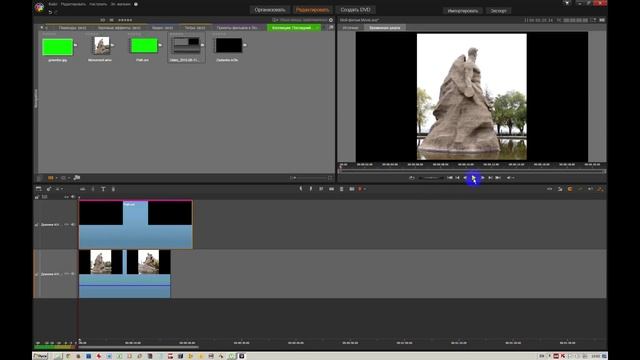
Task: Toggle loop playback in the player
Action: 411,178
